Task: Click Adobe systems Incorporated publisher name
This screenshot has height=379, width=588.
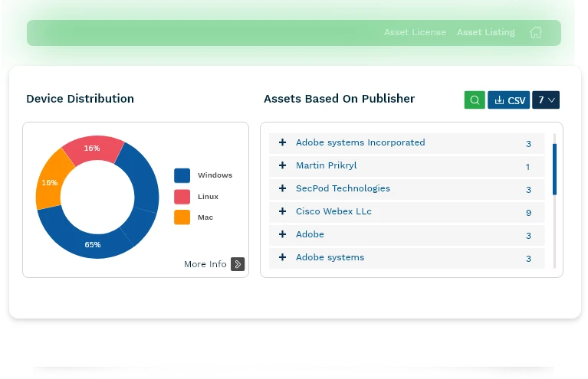Action: pos(360,142)
